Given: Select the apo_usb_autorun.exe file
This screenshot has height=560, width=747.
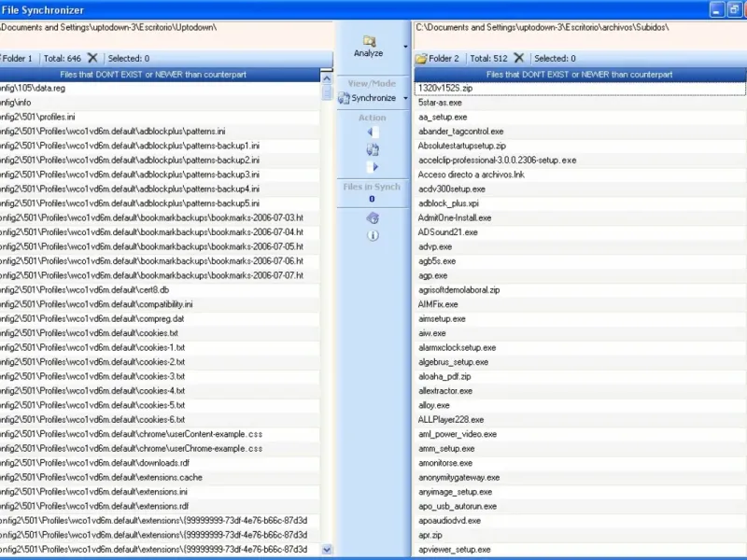Looking at the screenshot, I should 580,506.
